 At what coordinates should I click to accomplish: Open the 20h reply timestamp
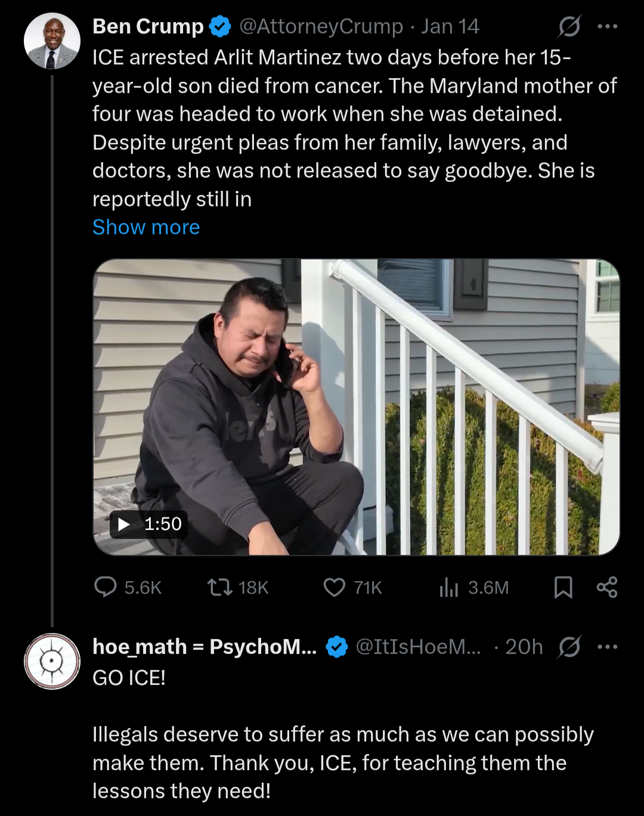(524, 647)
